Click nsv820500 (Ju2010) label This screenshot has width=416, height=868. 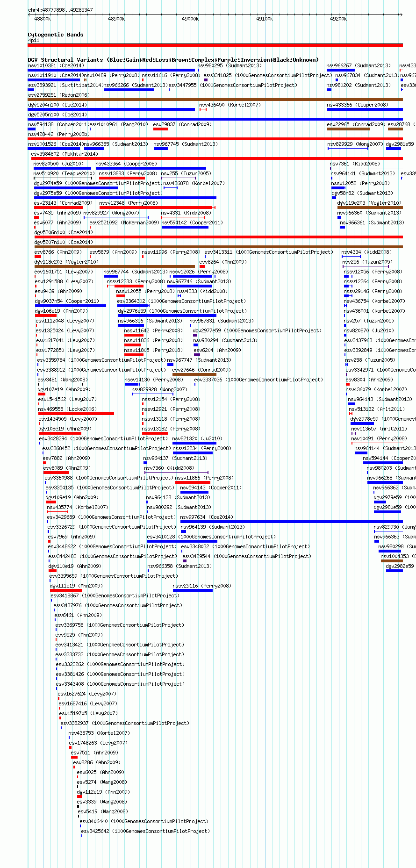58,164
